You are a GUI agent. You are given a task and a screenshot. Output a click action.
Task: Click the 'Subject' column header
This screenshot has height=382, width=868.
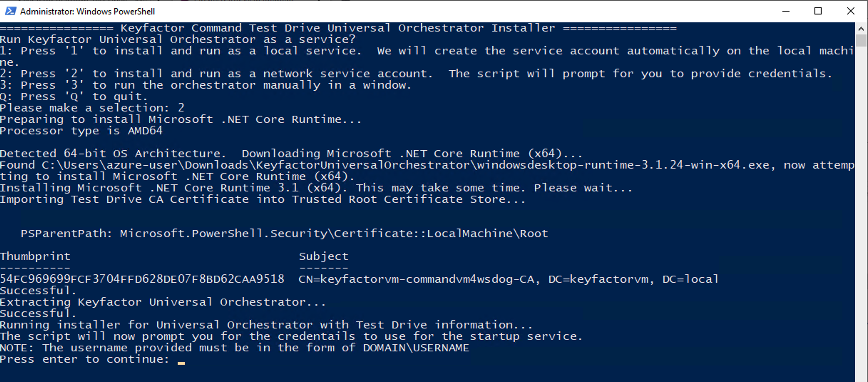coord(323,256)
